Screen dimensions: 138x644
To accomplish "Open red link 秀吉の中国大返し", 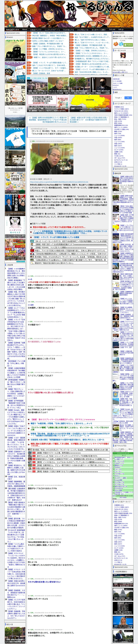I will click(59, 227).
